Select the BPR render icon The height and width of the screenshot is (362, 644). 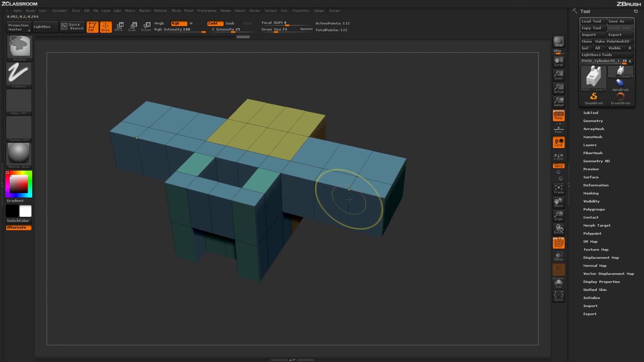[x=558, y=42]
